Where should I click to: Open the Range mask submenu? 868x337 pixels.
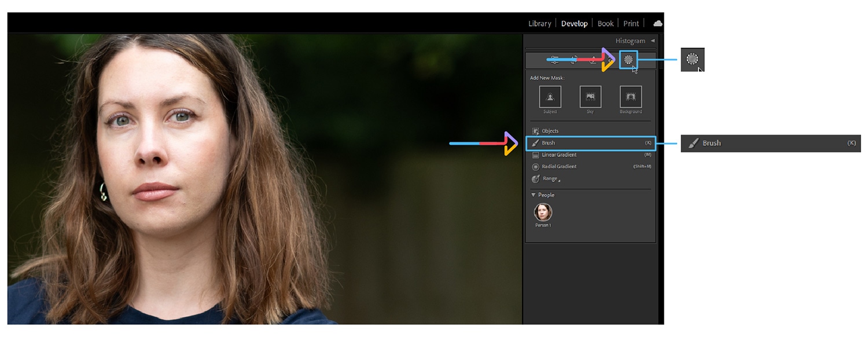(549, 179)
